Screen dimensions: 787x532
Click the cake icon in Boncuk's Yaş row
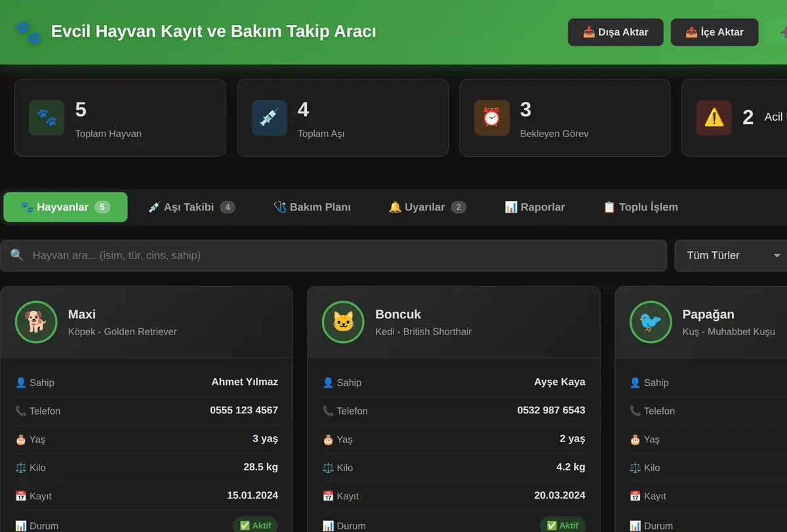click(328, 440)
